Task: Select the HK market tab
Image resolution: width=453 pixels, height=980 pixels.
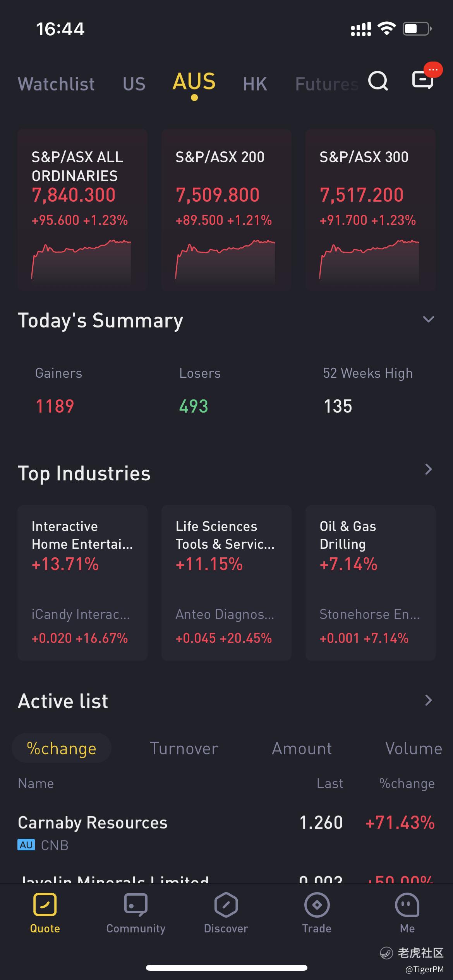Action: (x=255, y=84)
